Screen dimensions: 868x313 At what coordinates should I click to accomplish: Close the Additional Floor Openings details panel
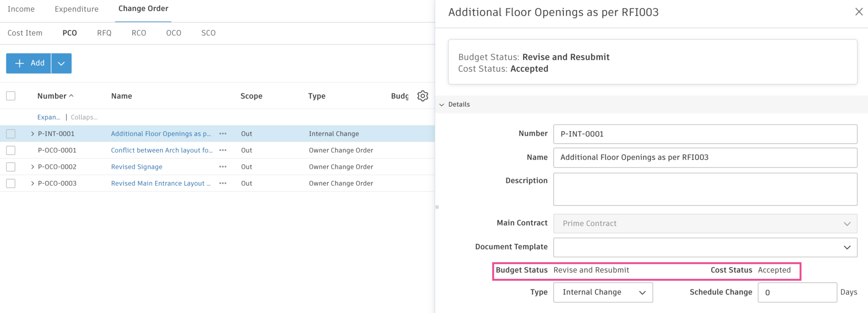click(x=859, y=12)
